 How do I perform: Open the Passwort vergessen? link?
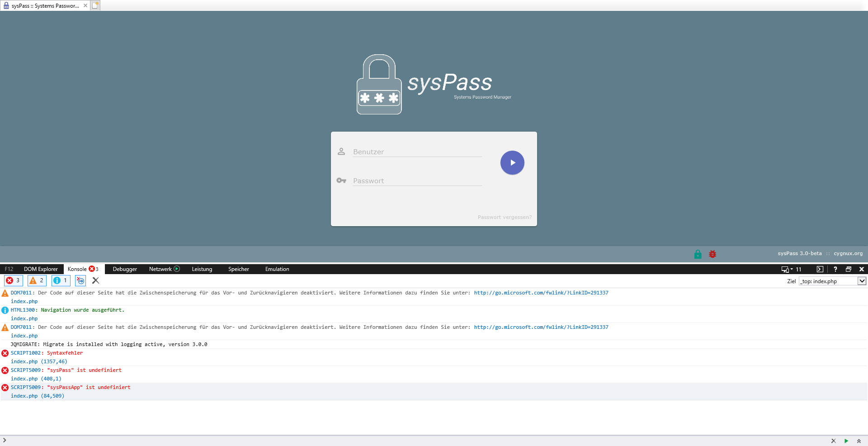point(505,217)
